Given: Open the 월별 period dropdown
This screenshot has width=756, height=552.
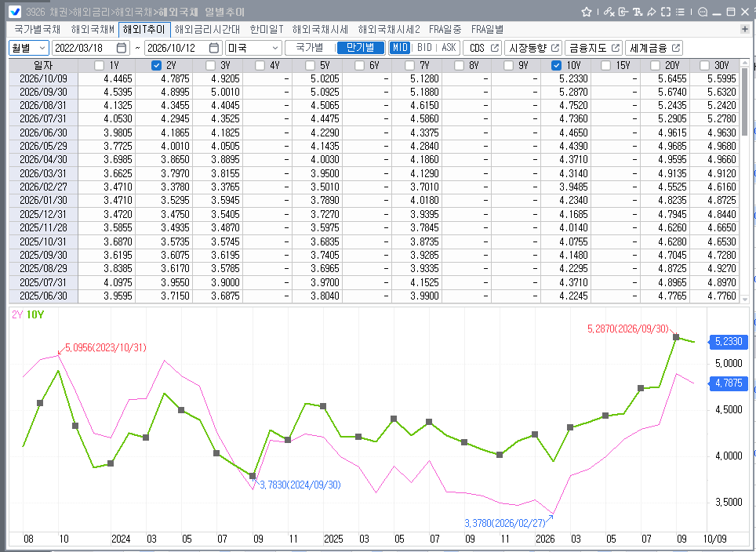Looking at the screenshot, I should [29, 48].
